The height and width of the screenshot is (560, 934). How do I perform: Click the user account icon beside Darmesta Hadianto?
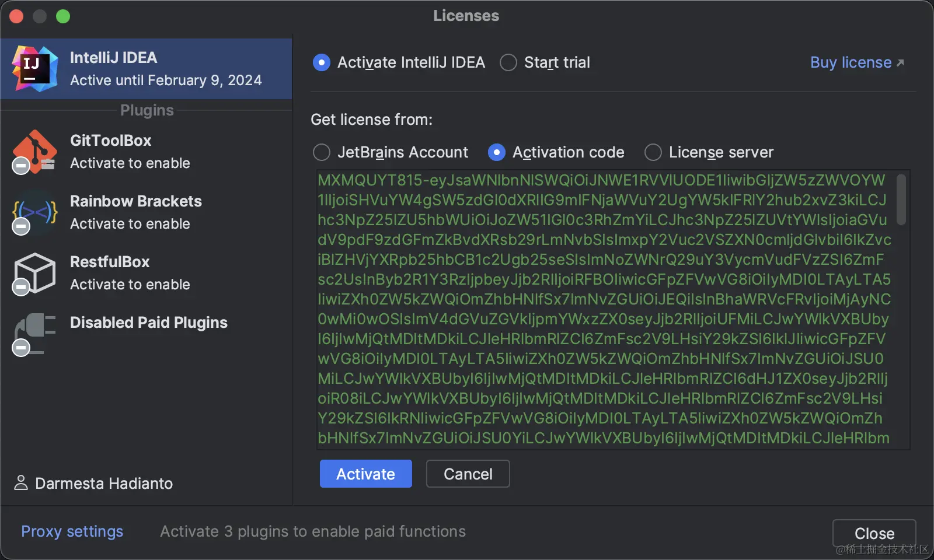(21, 482)
